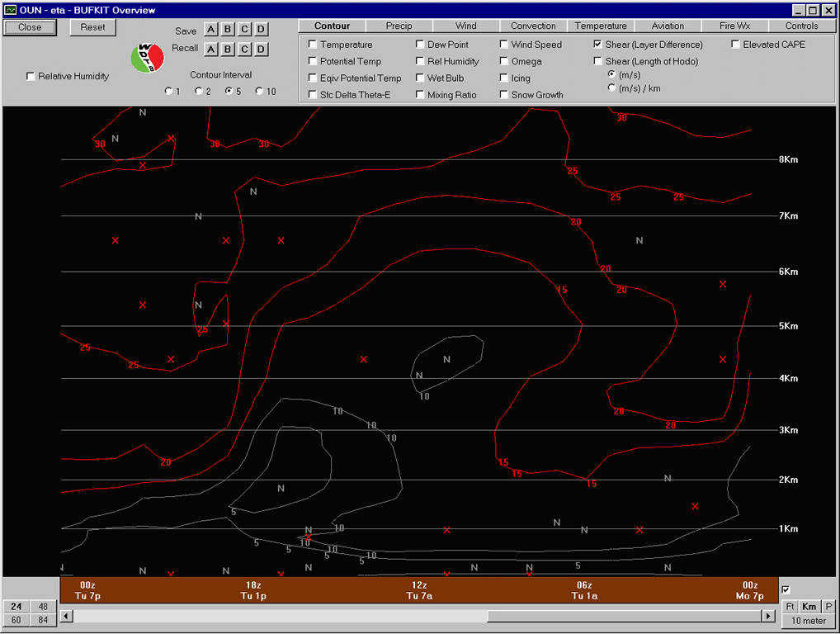
Task: Click Save slot D button
Action: (x=262, y=30)
